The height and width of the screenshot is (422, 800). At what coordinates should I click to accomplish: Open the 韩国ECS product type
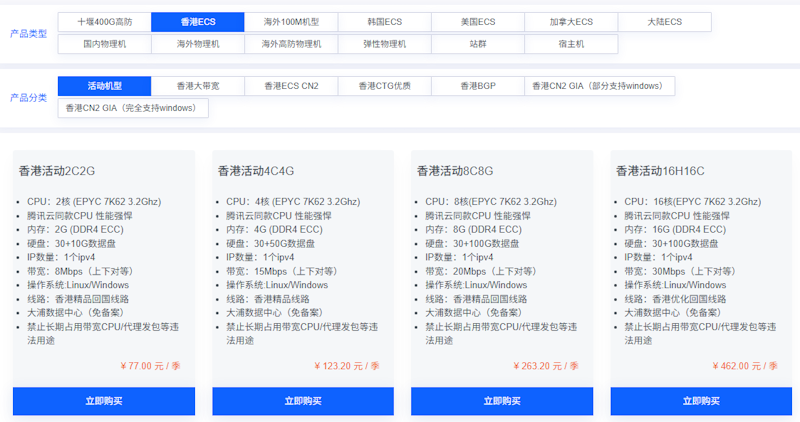tap(385, 22)
